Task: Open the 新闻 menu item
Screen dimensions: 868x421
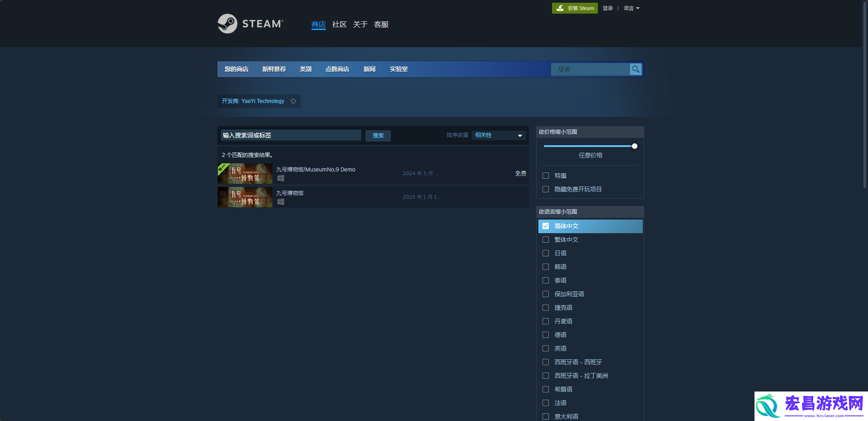Action: [370, 69]
